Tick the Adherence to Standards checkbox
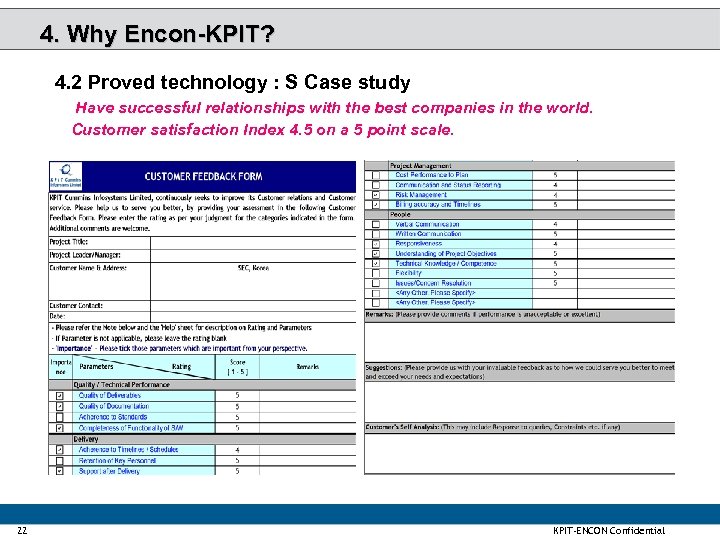Viewport: 720px width, 540px height. (60, 417)
